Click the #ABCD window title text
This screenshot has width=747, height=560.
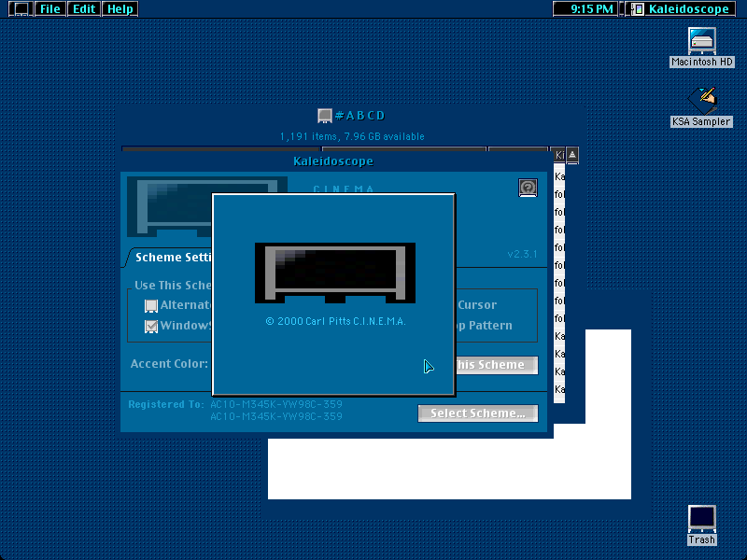360,116
